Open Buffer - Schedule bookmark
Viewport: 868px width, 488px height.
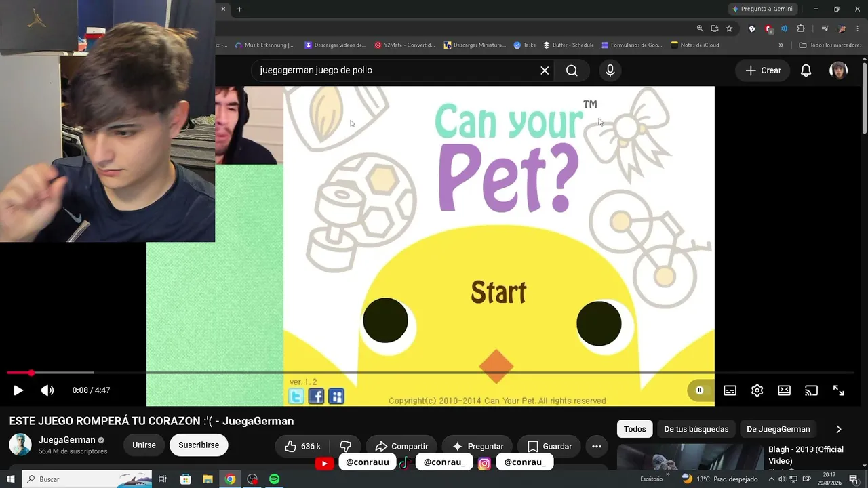click(568, 45)
